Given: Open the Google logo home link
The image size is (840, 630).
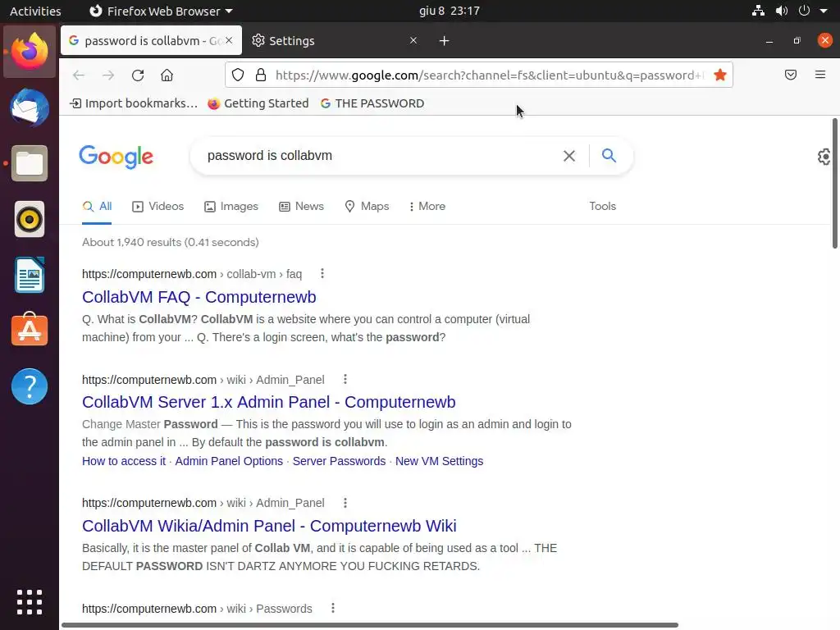Looking at the screenshot, I should [x=116, y=157].
